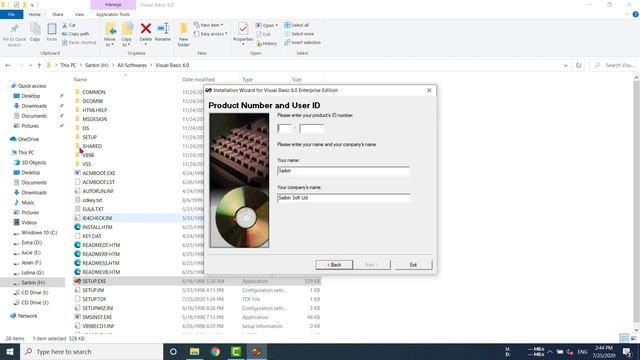The image size is (640, 360).
Task: Click History in Open group
Action: point(267,43)
